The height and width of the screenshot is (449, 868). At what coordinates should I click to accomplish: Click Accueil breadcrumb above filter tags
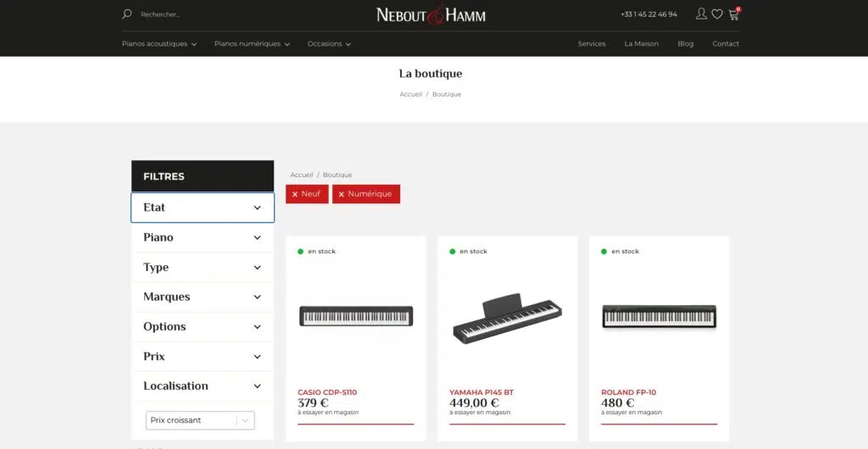tap(302, 175)
